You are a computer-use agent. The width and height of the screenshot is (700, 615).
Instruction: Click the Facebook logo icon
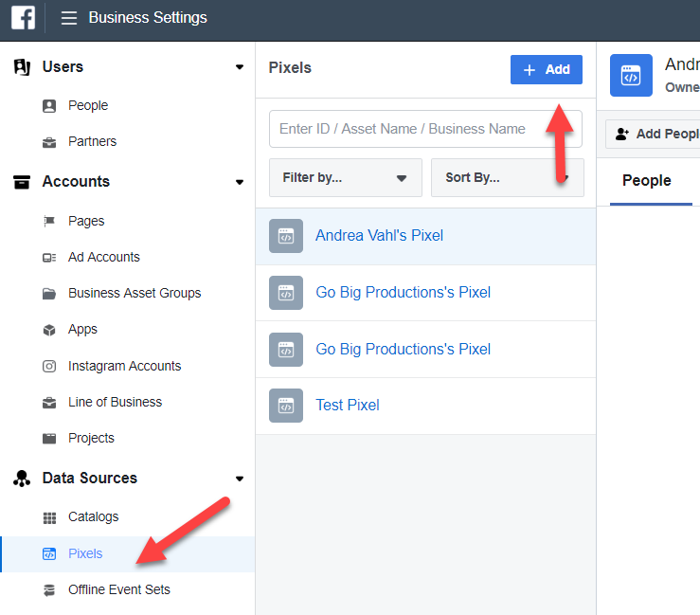click(x=24, y=18)
